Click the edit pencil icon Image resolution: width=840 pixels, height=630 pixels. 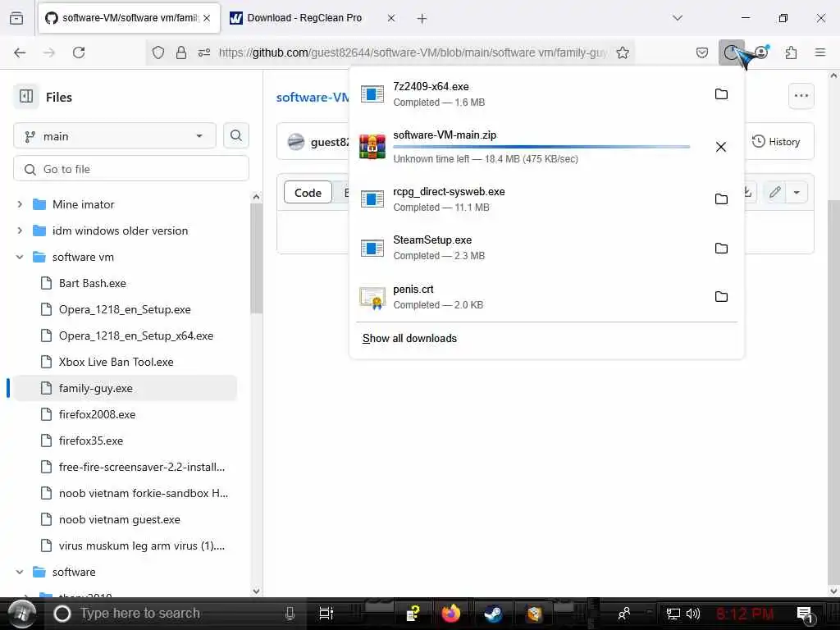coord(774,192)
